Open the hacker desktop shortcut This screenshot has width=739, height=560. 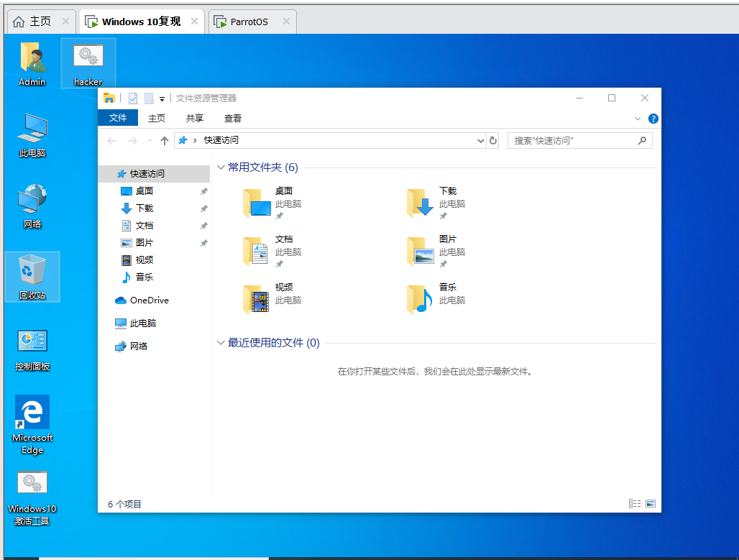pyautogui.click(x=88, y=63)
